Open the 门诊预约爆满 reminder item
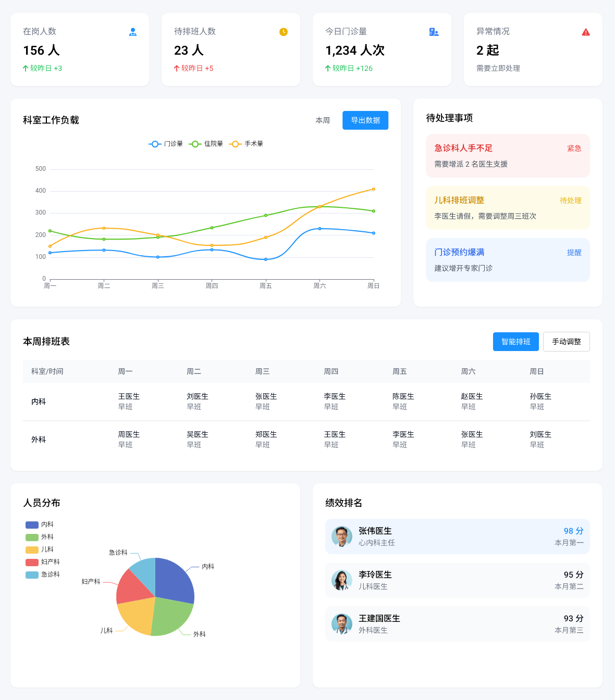The width and height of the screenshot is (615, 700). (x=508, y=260)
